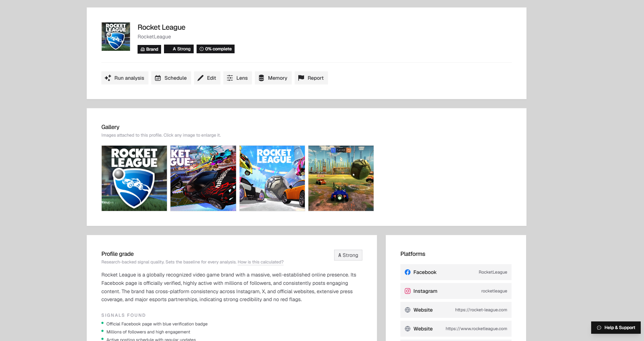Click the A Strong grade in Profile grade
This screenshot has height=341, width=644.
(348, 255)
